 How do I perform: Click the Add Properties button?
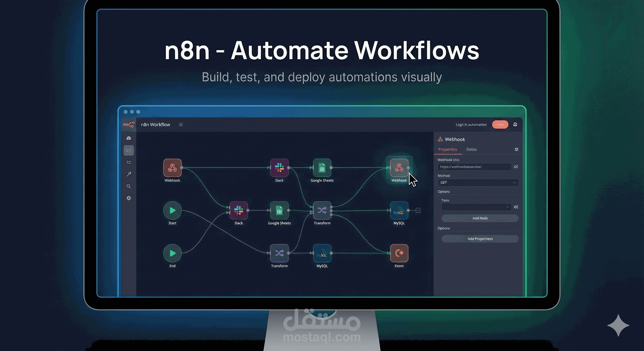[480, 239]
